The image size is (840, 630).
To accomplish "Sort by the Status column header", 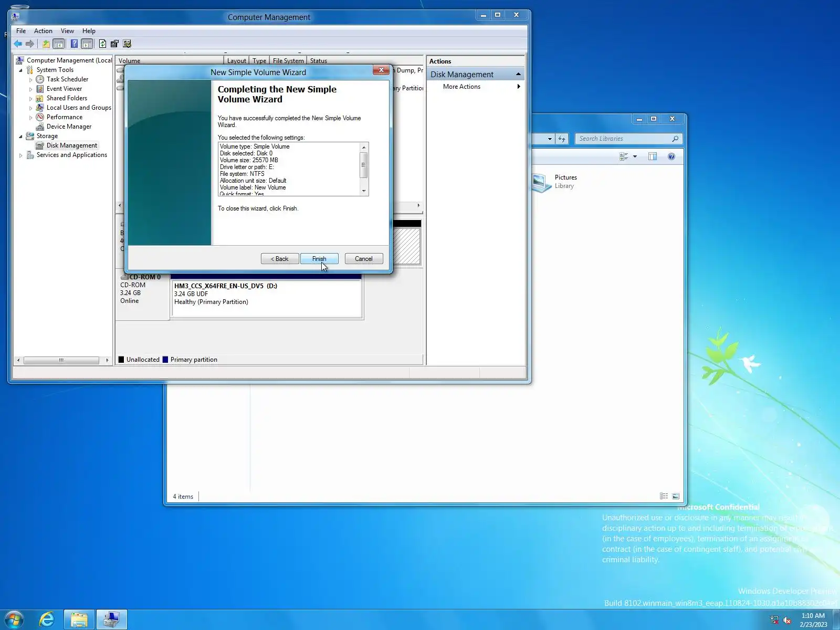I will 318,61.
